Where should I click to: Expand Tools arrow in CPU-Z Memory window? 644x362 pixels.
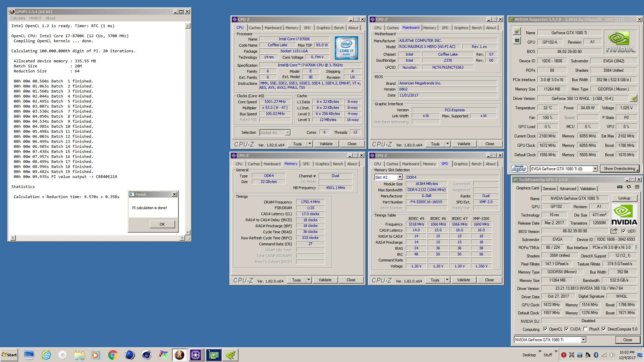point(309,280)
